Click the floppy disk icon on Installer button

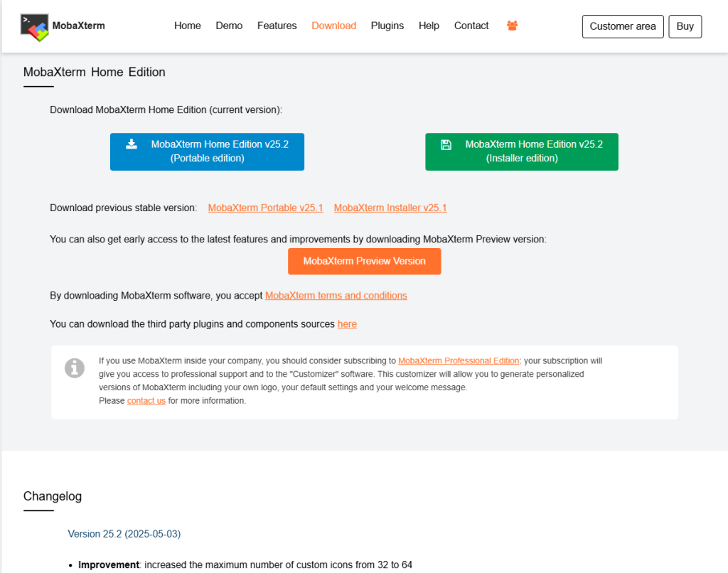pos(446,144)
